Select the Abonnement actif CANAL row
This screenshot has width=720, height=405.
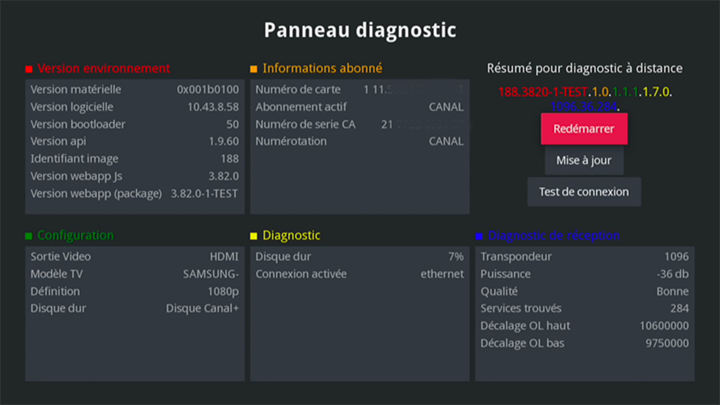click(359, 107)
